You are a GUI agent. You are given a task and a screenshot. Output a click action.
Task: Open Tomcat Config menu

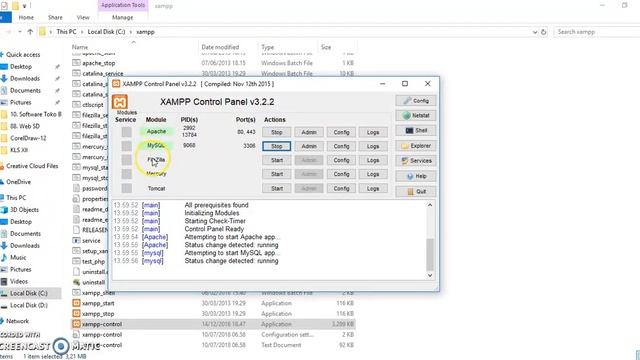tap(341, 188)
